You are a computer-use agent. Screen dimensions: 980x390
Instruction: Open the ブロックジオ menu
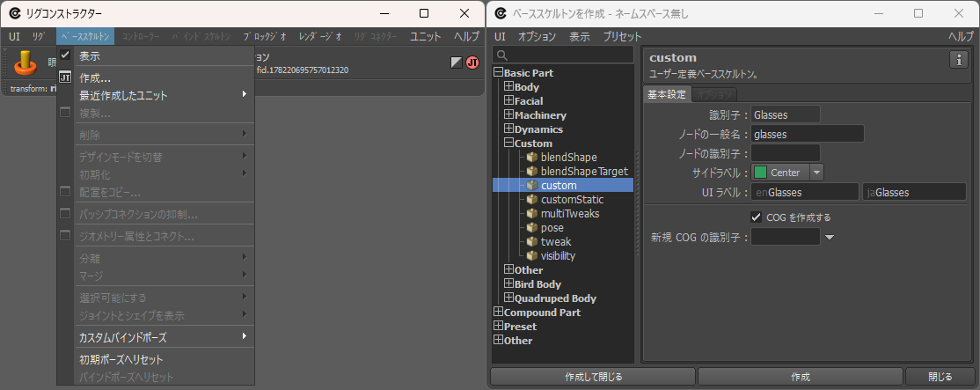pos(265,36)
